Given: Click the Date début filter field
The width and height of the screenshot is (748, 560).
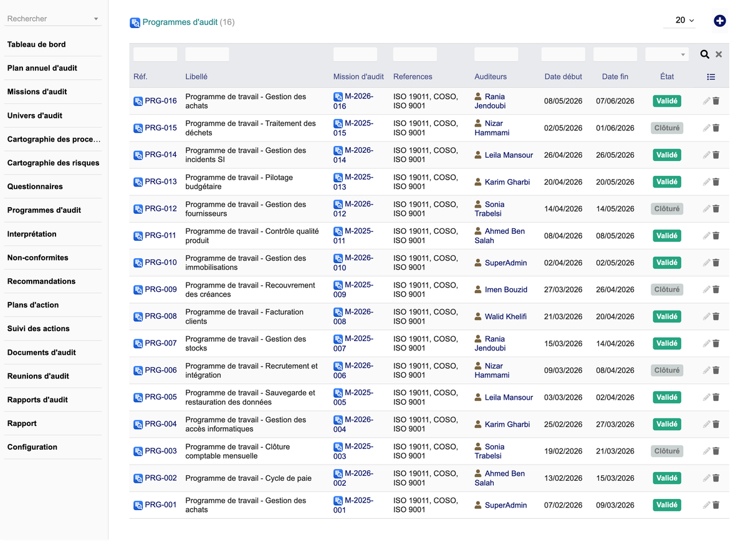Looking at the screenshot, I should (563, 54).
